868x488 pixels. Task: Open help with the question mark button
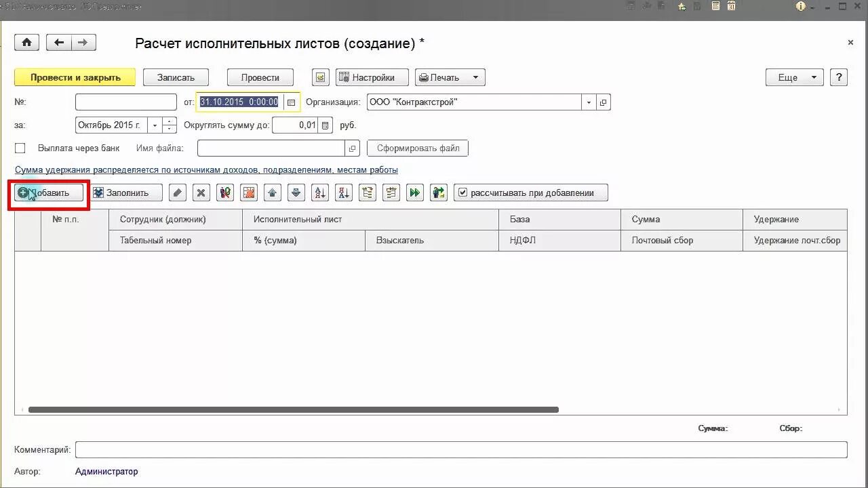tap(839, 77)
